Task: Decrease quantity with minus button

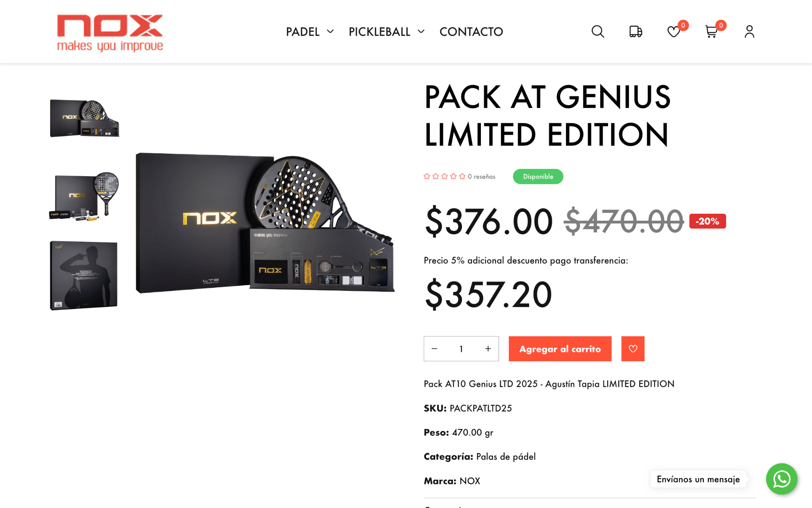Action: pos(434,348)
